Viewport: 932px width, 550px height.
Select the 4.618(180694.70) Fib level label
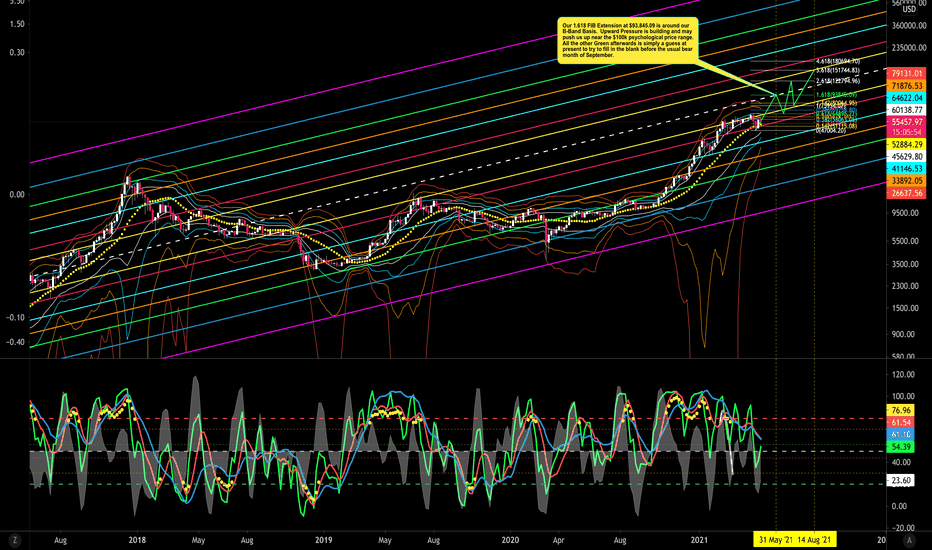pyautogui.click(x=837, y=61)
